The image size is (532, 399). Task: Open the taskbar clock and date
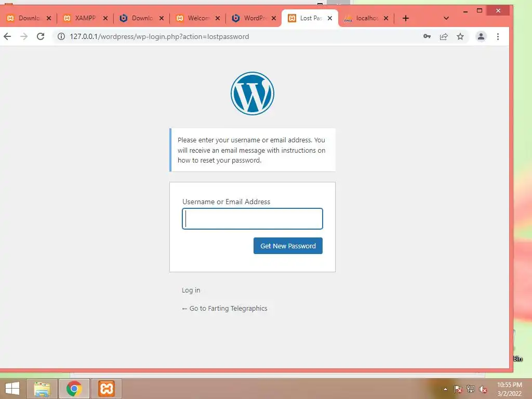(509, 389)
